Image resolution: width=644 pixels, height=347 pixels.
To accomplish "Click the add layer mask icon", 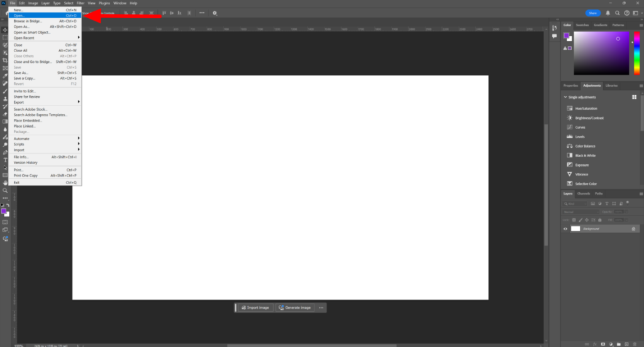I will coord(603,344).
